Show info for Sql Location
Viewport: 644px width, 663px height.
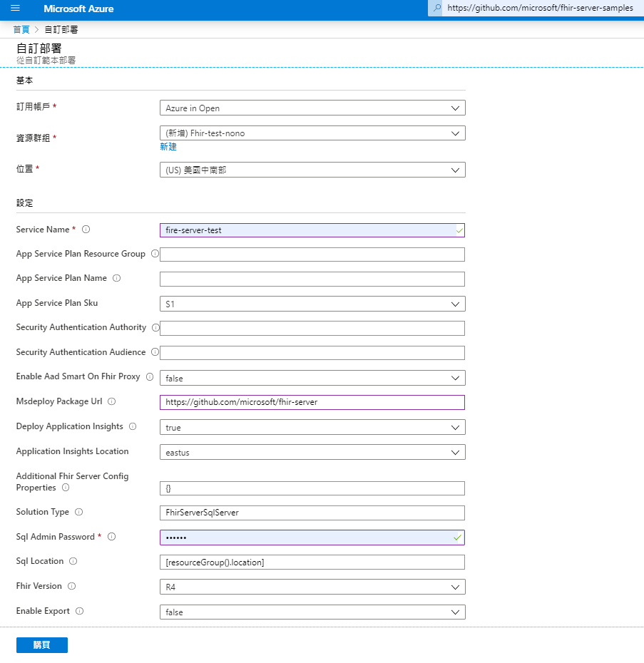click(73, 561)
